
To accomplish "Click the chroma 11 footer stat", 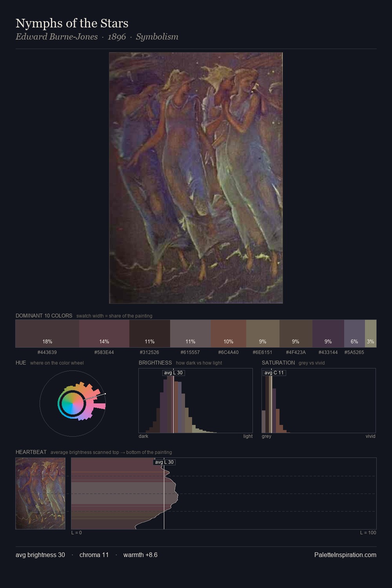I will [x=94, y=555].
